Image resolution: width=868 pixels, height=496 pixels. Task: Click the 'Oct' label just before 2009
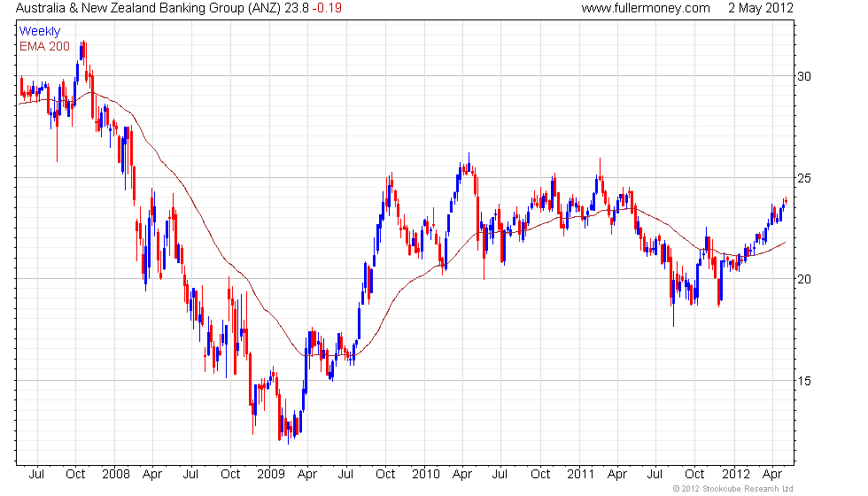pyautogui.click(x=230, y=475)
